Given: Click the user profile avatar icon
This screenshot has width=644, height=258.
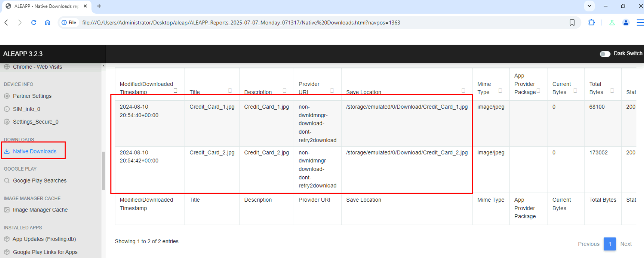Looking at the screenshot, I should pyautogui.click(x=626, y=23).
